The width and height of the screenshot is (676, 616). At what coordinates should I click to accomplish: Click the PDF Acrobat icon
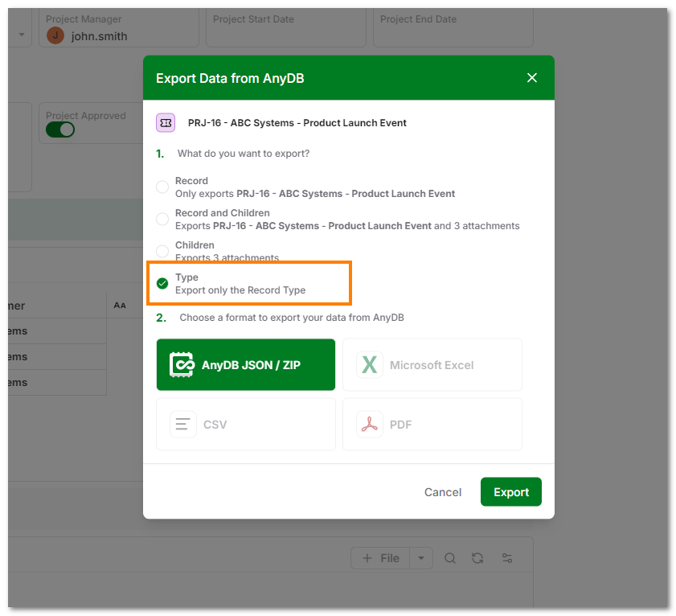coord(370,425)
